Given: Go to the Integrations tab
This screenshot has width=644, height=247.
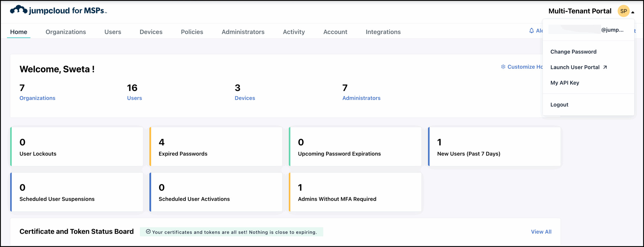Looking at the screenshot, I should 383,32.
